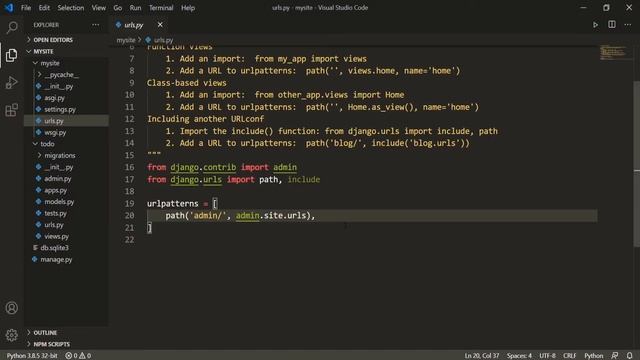Open the Extensions view
640x360 pixels.
[11, 110]
